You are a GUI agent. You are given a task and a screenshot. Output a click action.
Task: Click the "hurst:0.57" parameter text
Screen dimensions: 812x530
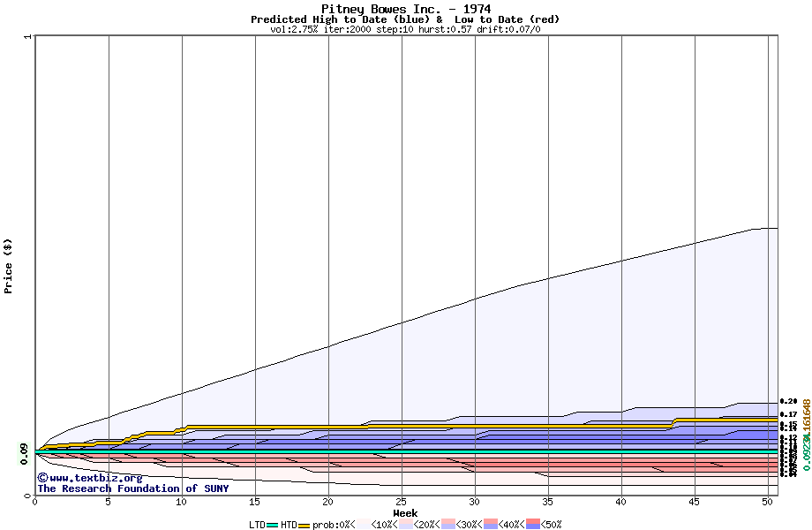point(445,29)
